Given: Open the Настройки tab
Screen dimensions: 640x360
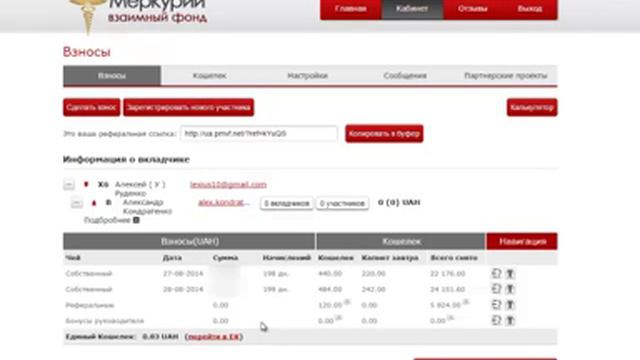Looking at the screenshot, I should point(307,76).
